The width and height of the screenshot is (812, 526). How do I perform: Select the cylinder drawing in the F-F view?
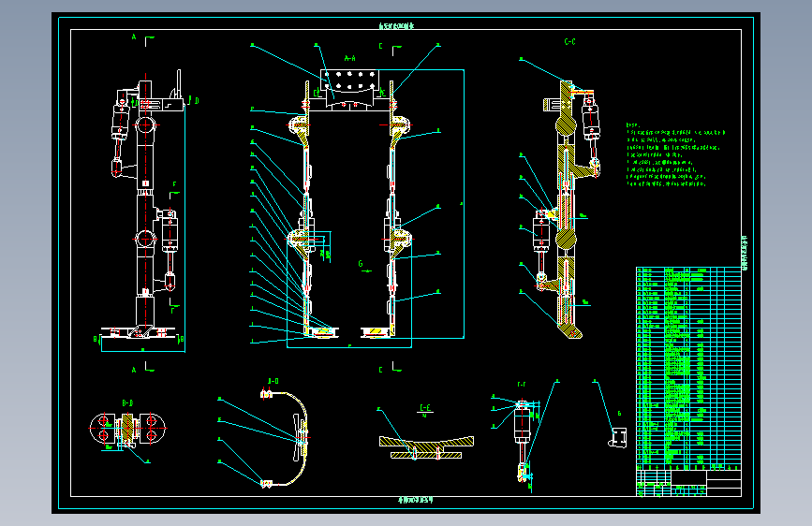[523, 441]
